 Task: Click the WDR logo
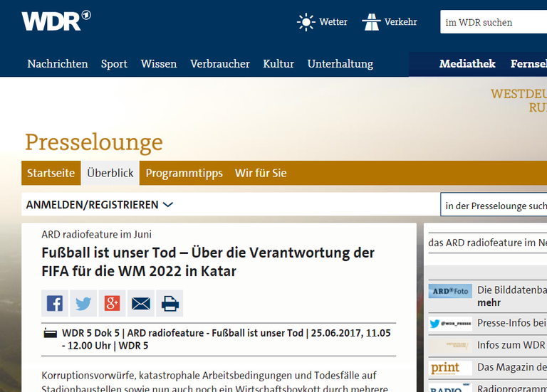(56, 21)
